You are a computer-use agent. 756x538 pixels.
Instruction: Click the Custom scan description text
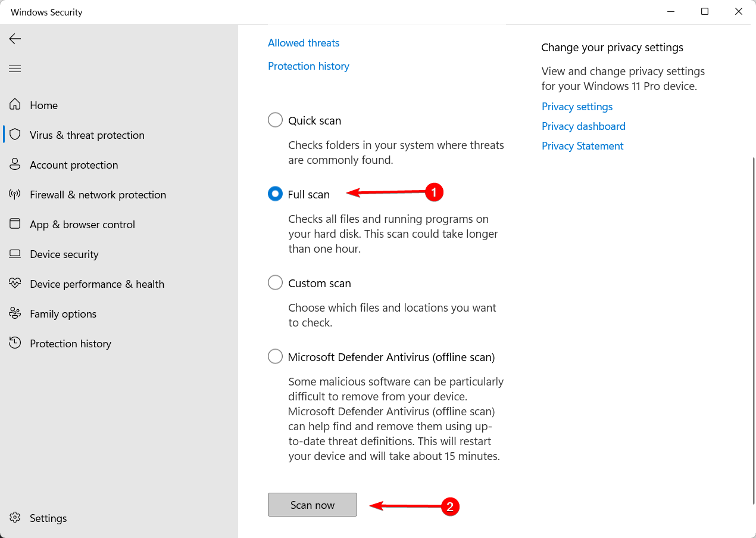click(x=392, y=315)
